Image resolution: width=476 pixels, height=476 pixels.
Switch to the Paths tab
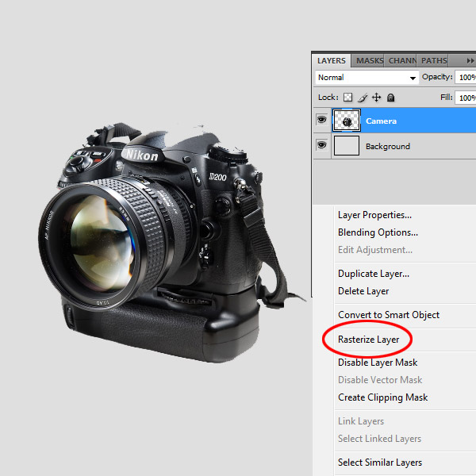tap(434, 61)
